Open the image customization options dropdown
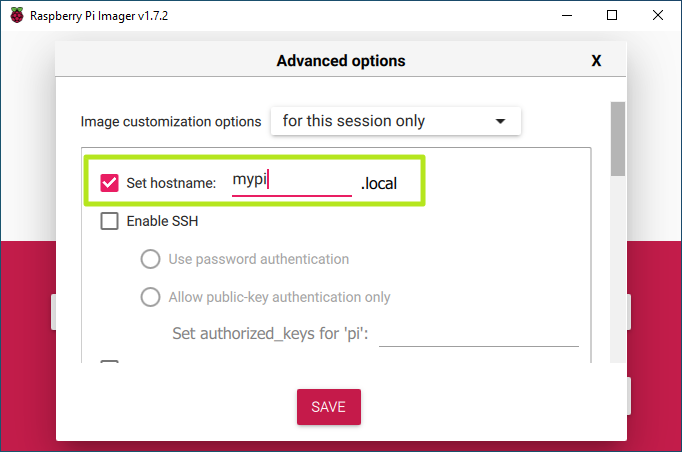The height and width of the screenshot is (452, 682). [395, 121]
